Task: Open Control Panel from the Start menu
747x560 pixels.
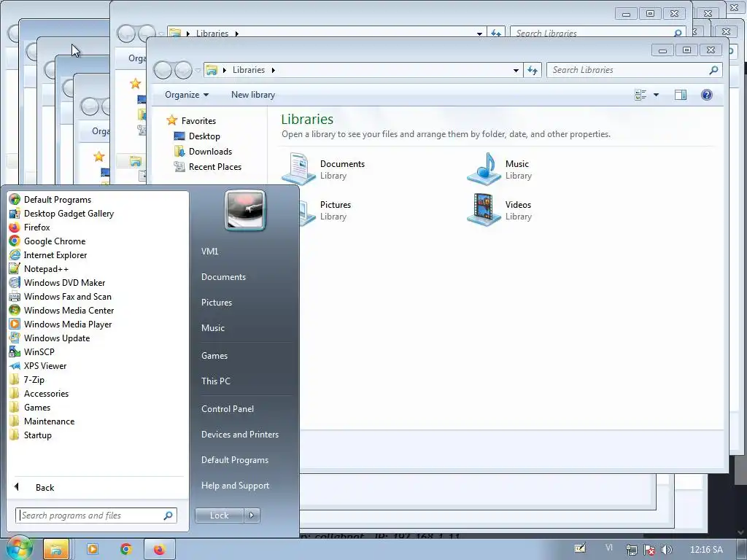Action: 228,408
